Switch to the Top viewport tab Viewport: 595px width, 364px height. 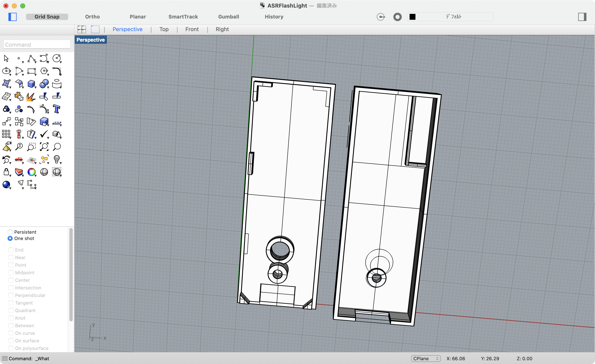coord(164,29)
